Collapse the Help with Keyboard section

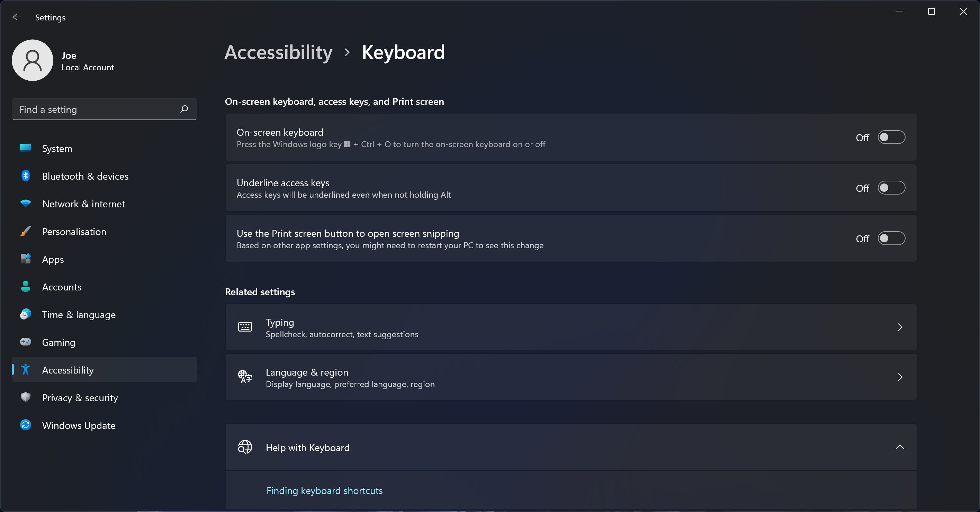click(900, 447)
